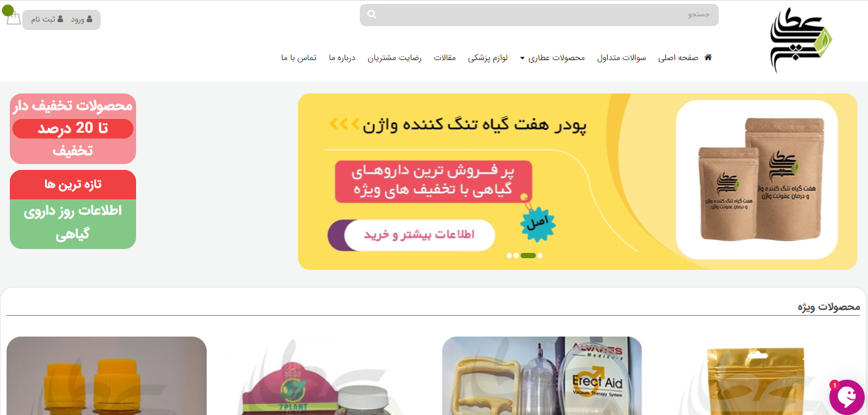The width and height of the screenshot is (868, 415).
Task: Open اطلاعات روز داروی گیاهی green box
Action: (73, 224)
